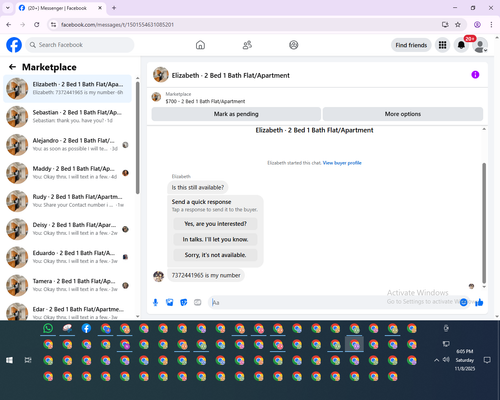This screenshot has width=500, height=400.
Task: Click the chat header Elizabeth avatar
Action: (161, 75)
